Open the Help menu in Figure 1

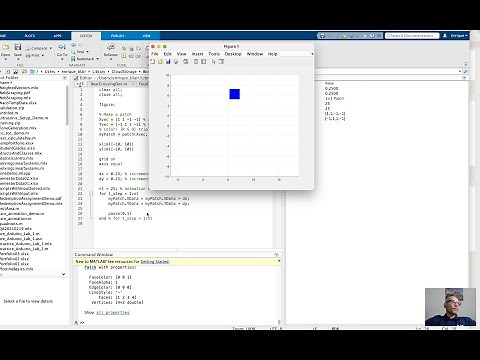[x=272, y=54]
